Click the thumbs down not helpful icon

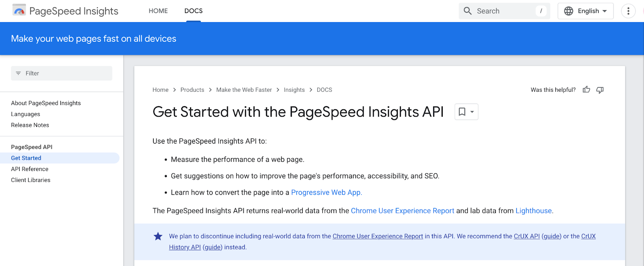click(600, 90)
